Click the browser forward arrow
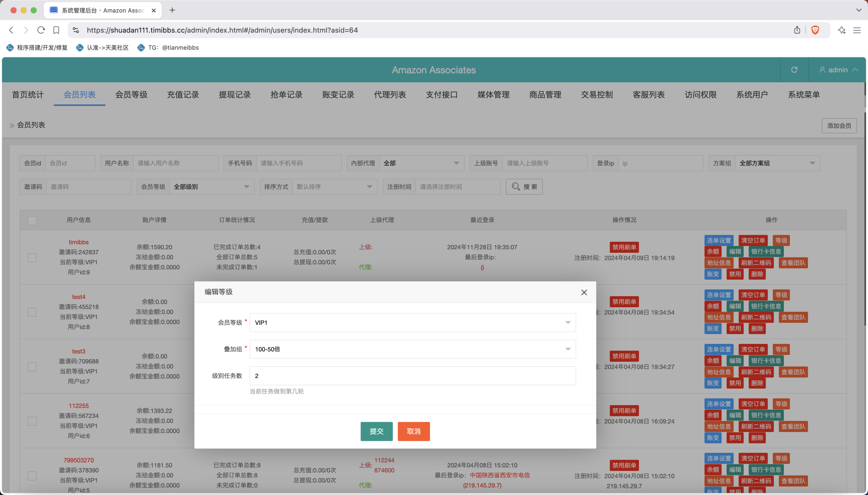The image size is (868, 495). 26,30
